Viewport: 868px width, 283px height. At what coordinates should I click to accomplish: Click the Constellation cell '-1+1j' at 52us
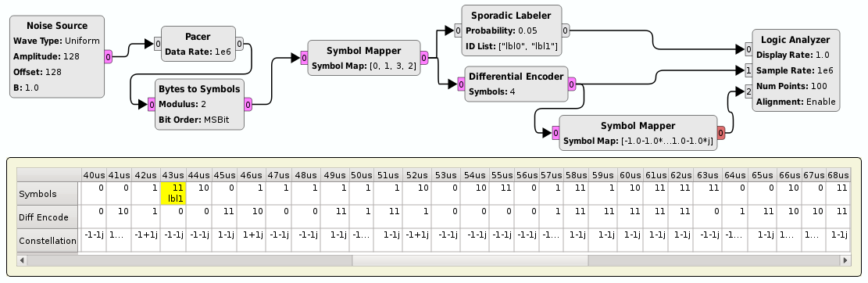pyautogui.click(x=417, y=240)
